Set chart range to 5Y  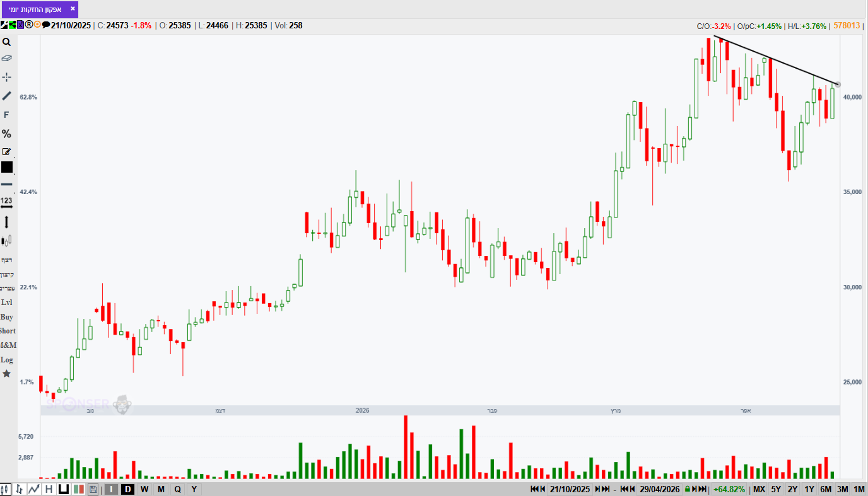tap(776, 489)
